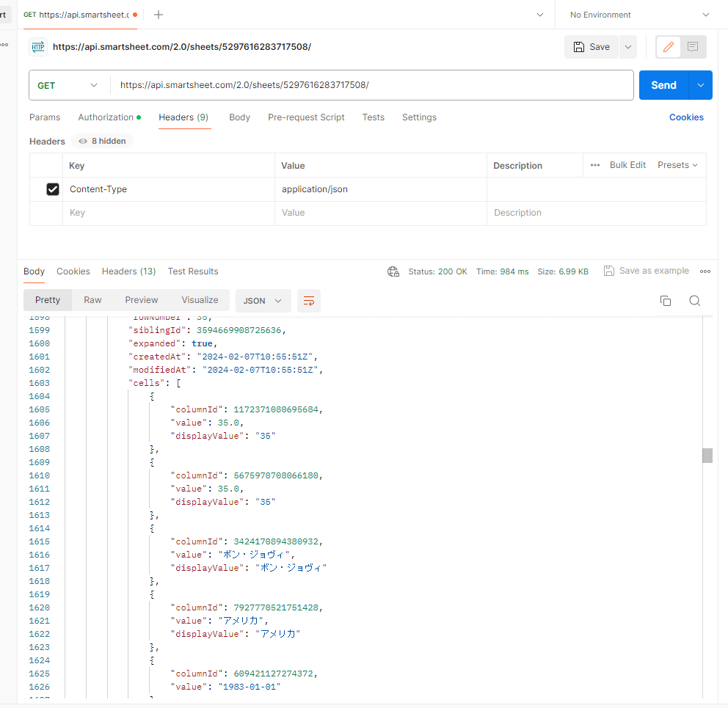
Task: Click the response vertical scrollbar thumb
Action: (707, 456)
